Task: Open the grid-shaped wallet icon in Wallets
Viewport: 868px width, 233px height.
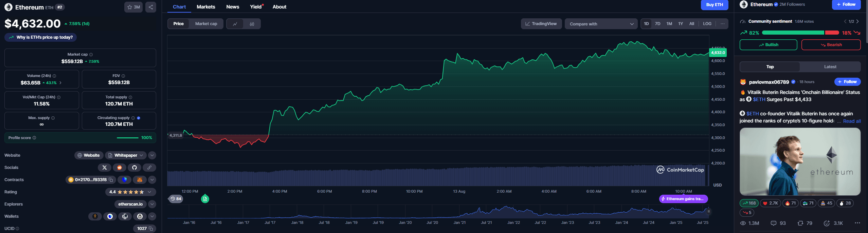Action: [125, 216]
